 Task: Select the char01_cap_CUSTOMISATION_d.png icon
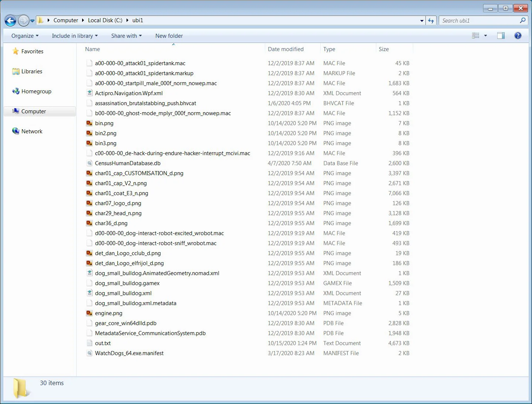(89, 173)
